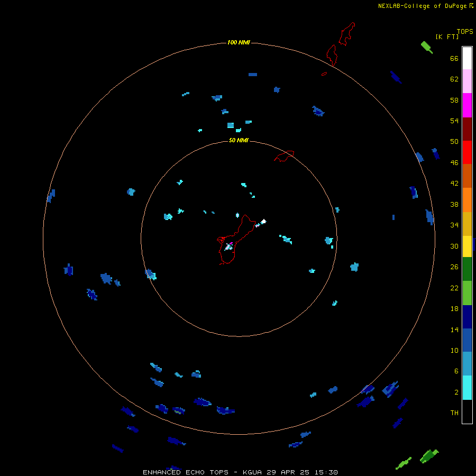This screenshot has height=476, width=476.
Task: Click the light green 22 kft legend swatch
Action: 467,293
